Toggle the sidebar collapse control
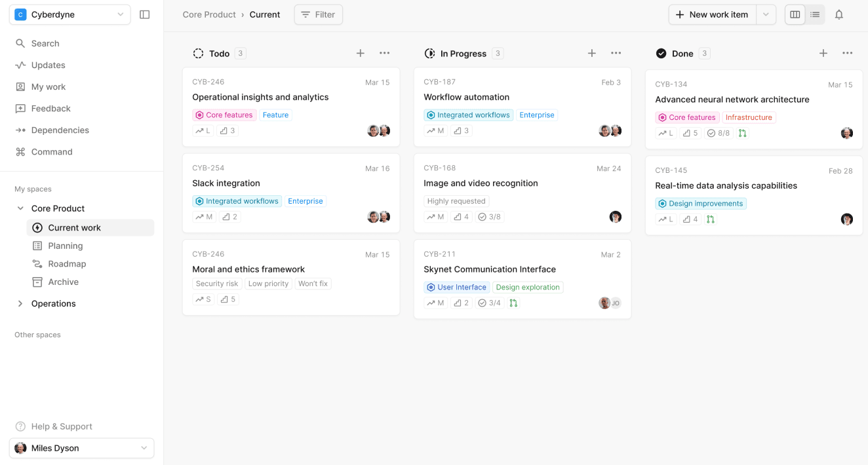 [x=144, y=14]
